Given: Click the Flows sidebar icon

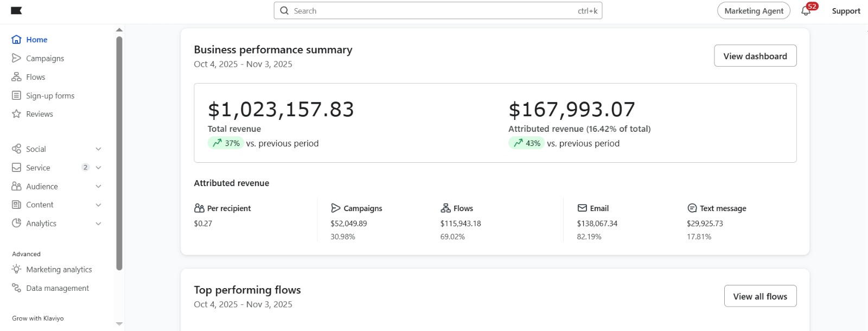Looking at the screenshot, I should click(17, 77).
